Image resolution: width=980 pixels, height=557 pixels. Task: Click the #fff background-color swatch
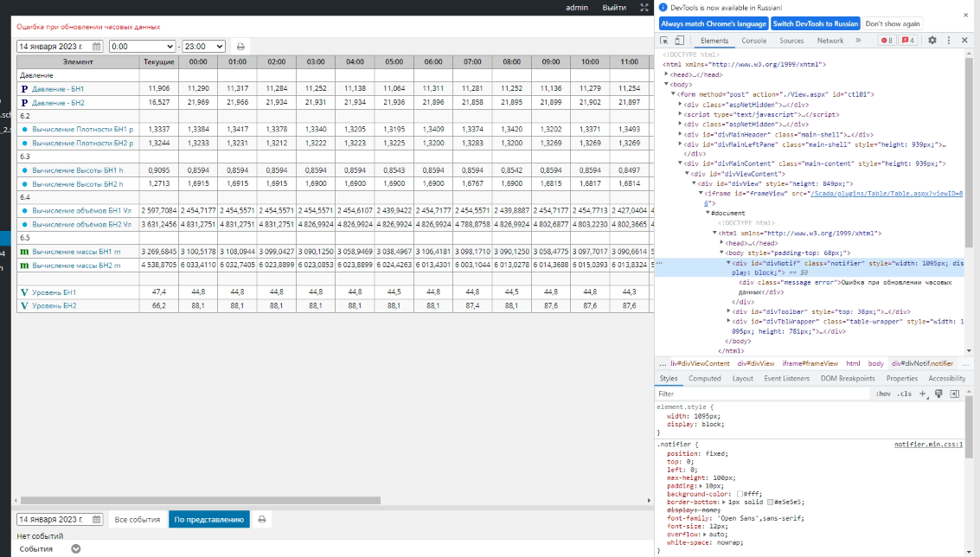click(740, 494)
